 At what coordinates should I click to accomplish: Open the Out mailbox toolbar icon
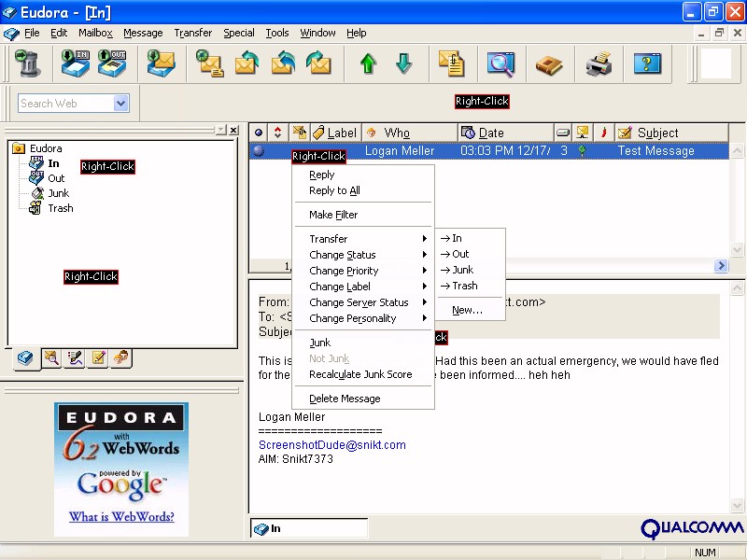coord(112,63)
